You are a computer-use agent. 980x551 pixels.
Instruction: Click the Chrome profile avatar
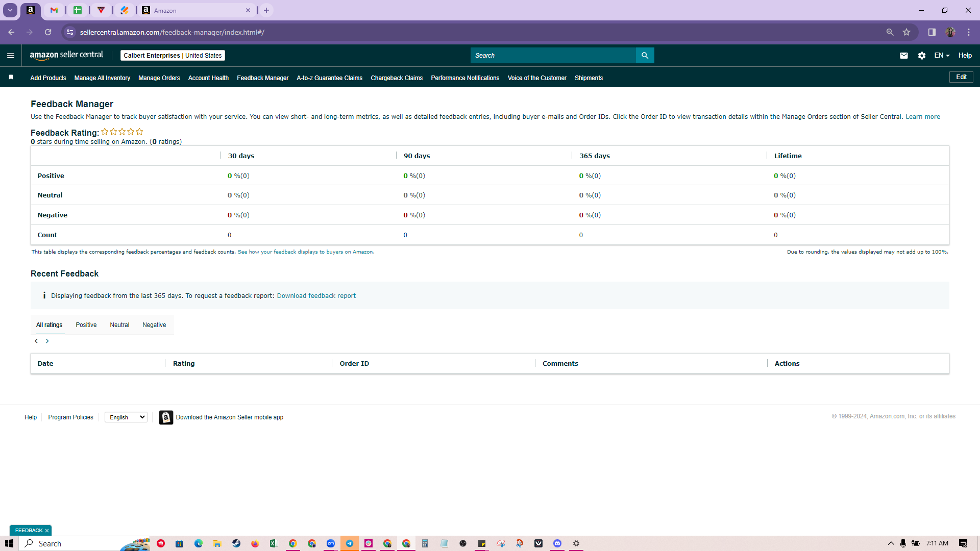950,32
